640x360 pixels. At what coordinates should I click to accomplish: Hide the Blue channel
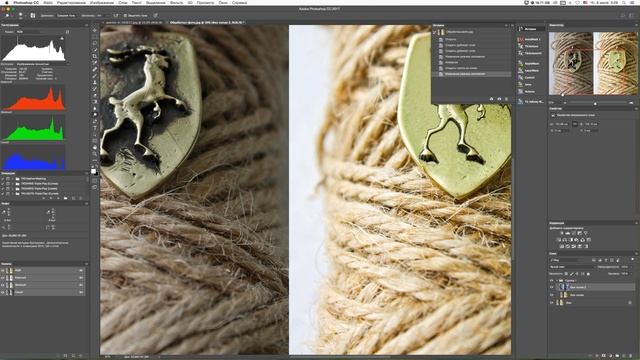point(3,292)
